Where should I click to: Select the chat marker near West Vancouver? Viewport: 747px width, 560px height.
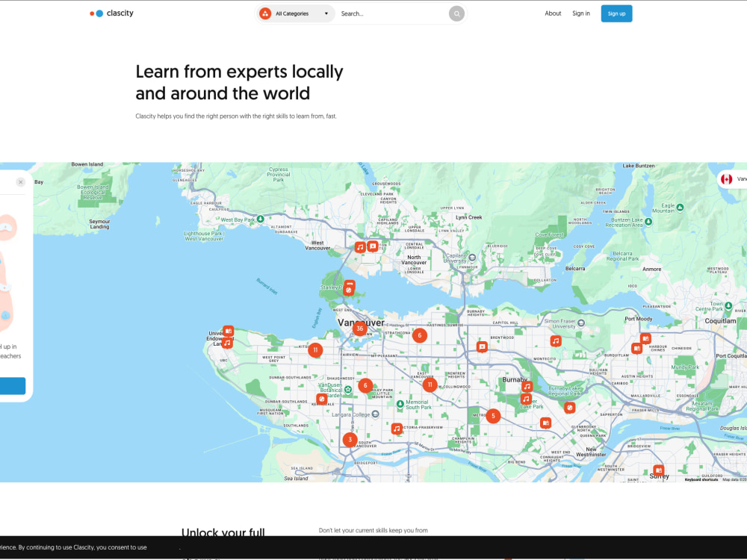(373, 246)
